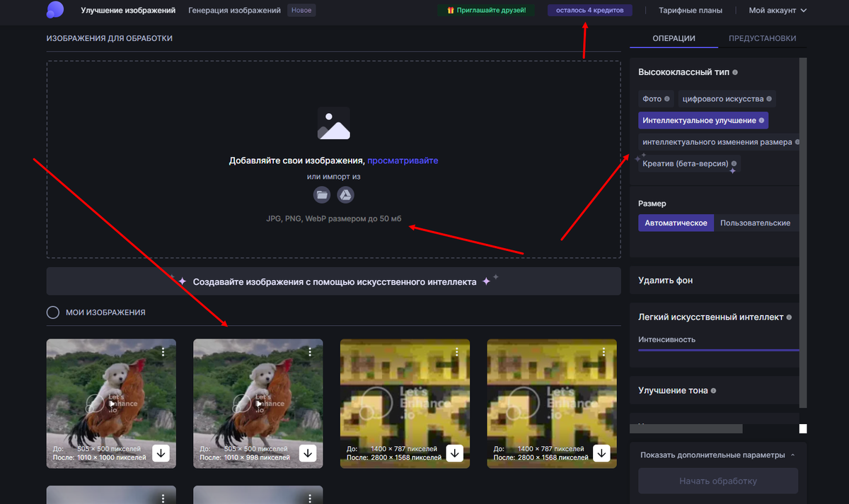Switch to the ПРЕДУСТАНОВКИ tab

(762, 38)
